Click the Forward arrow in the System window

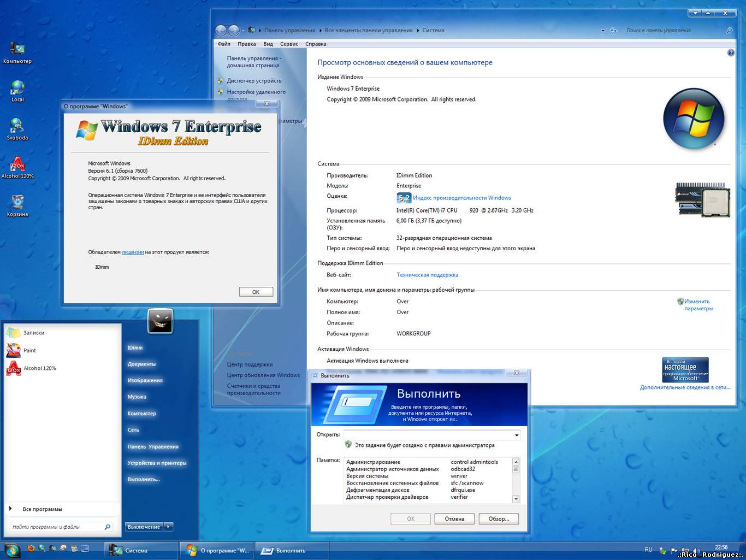[x=233, y=31]
